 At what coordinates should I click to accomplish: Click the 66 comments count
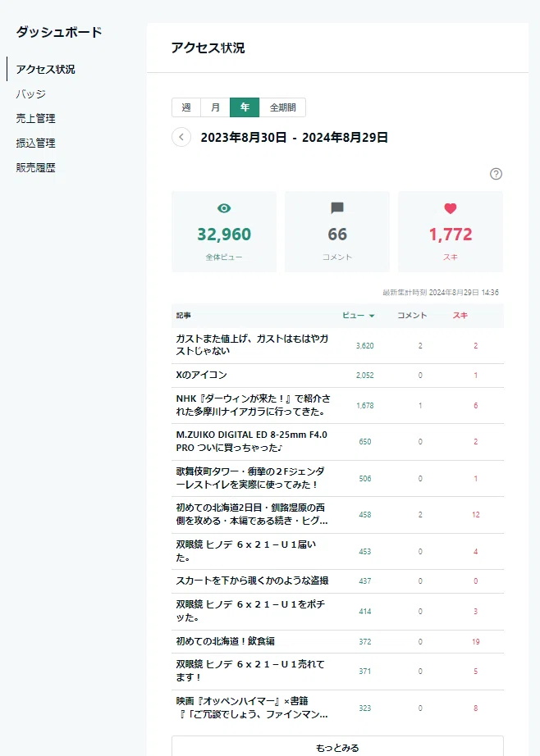(336, 235)
